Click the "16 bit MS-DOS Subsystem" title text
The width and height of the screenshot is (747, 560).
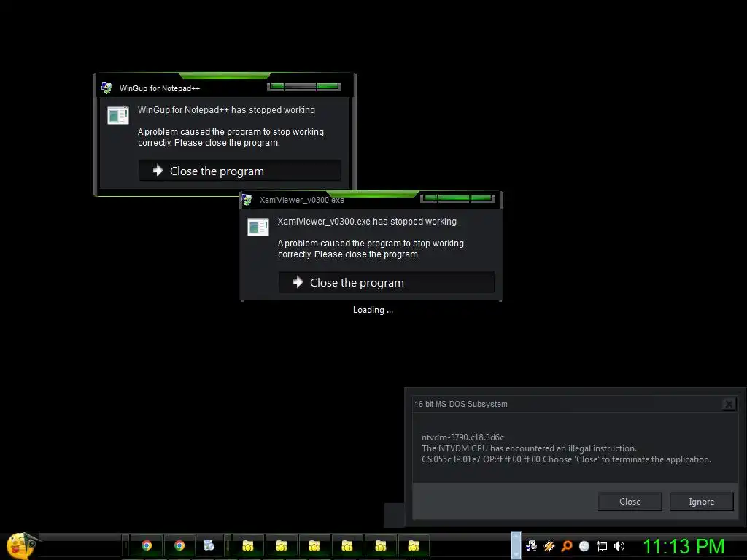(461, 404)
